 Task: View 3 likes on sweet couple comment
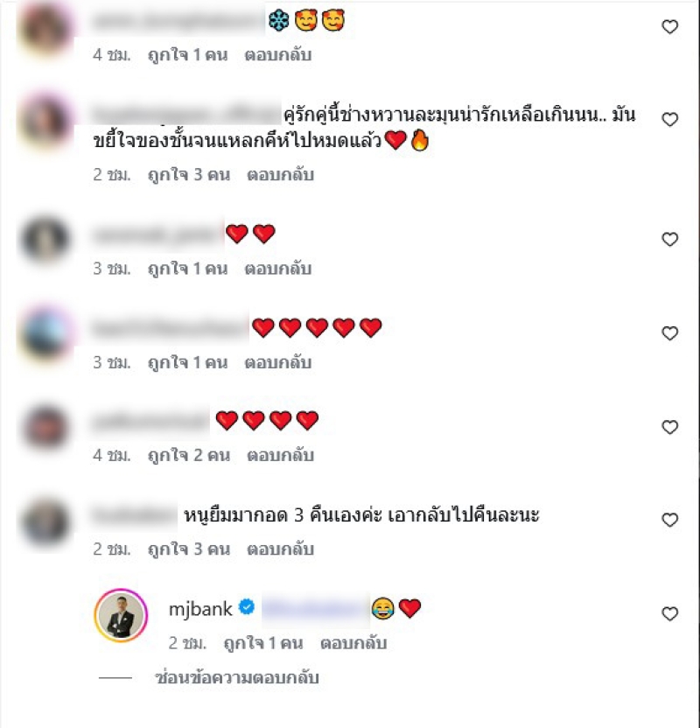[x=189, y=175]
